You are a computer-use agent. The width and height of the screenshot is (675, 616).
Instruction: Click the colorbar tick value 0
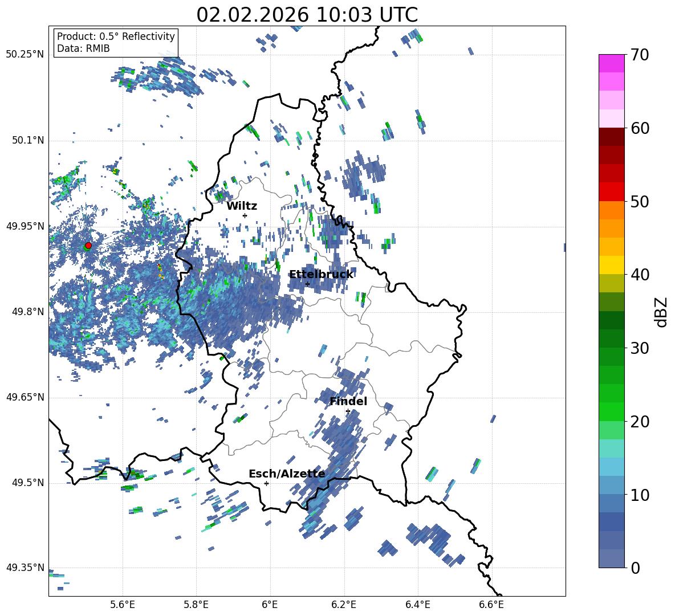pos(635,568)
